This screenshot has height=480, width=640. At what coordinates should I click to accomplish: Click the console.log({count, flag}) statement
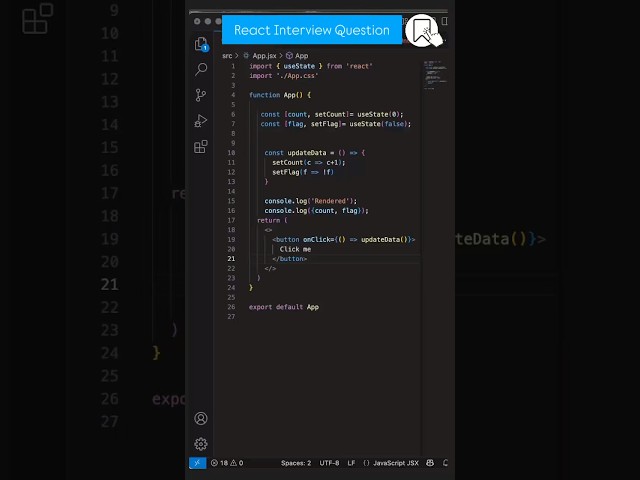pyautogui.click(x=316, y=211)
